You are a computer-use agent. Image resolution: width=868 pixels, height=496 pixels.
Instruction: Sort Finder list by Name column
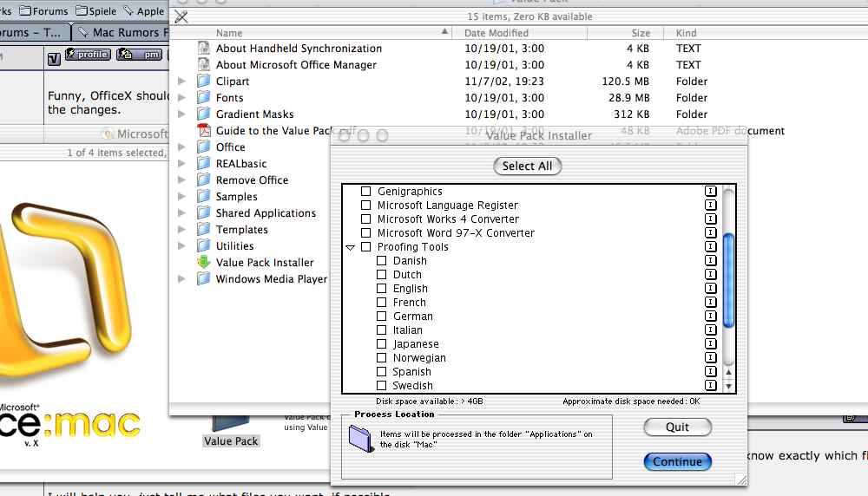[x=311, y=33]
